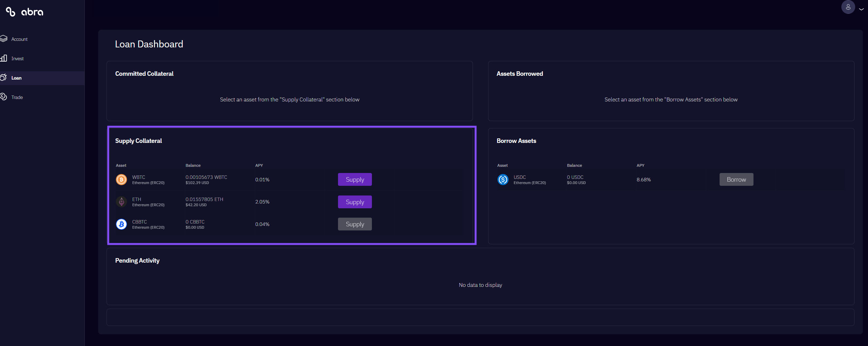This screenshot has height=346, width=868.
Task: Click the Invest bar chart icon
Action: pos(3,58)
